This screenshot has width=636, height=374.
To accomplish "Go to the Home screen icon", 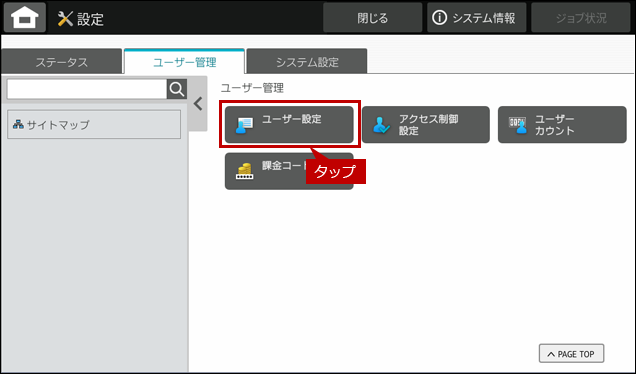I will pos(25,18).
